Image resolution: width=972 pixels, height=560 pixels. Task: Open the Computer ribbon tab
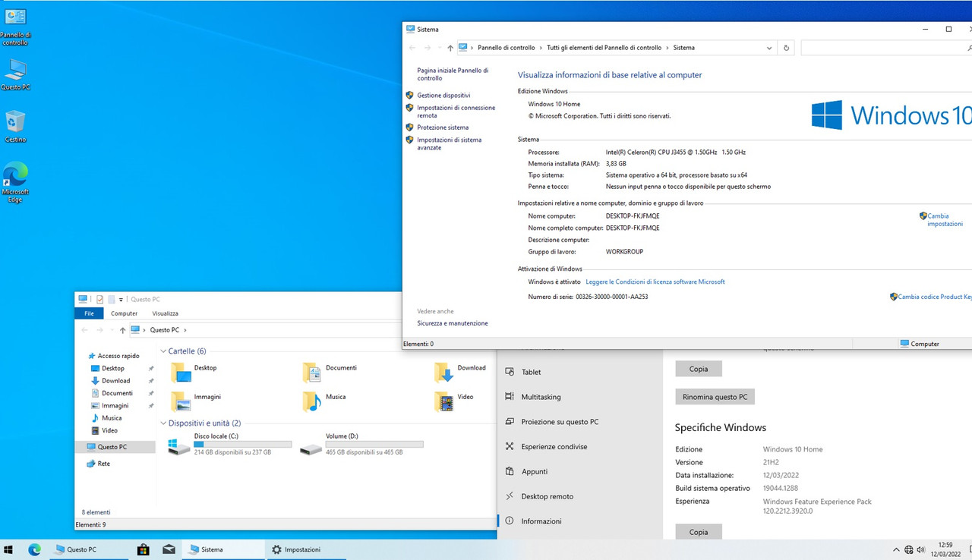[x=125, y=313]
